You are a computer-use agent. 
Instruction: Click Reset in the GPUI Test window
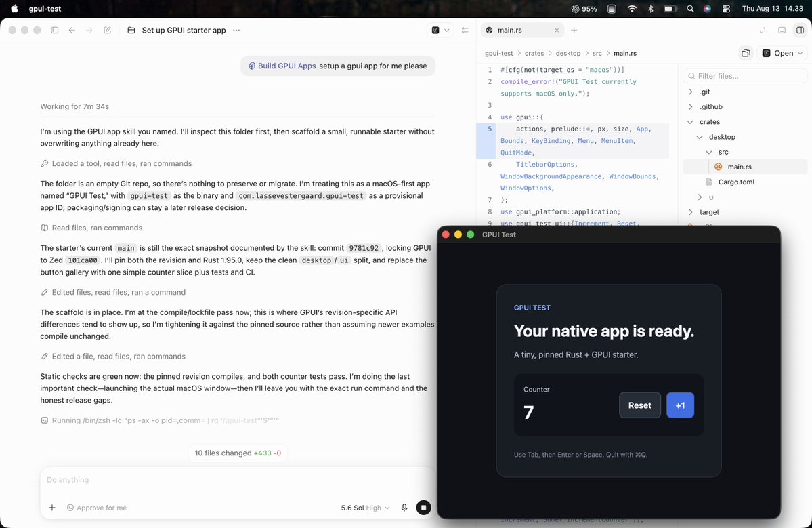click(639, 405)
